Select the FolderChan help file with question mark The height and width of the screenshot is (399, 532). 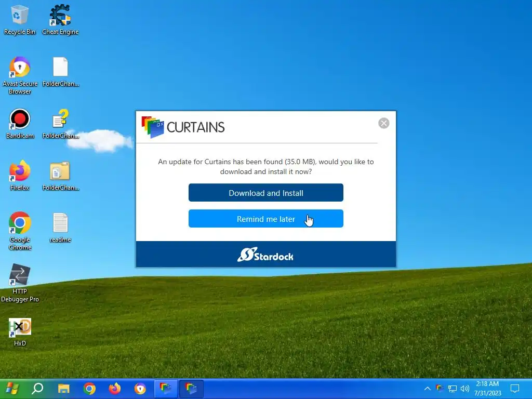pos(60,124)
